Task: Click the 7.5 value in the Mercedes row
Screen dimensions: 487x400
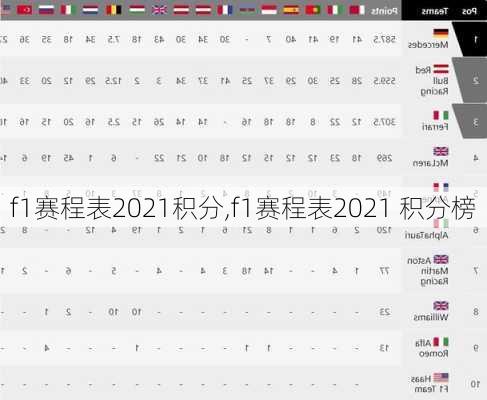Action: tap(113, 39)
